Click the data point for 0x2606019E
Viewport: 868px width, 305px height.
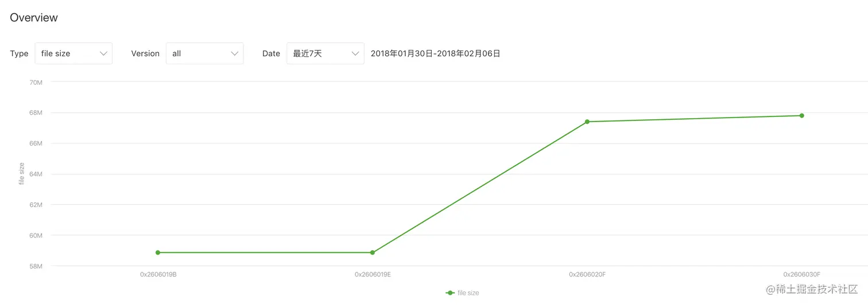[373, 252]
